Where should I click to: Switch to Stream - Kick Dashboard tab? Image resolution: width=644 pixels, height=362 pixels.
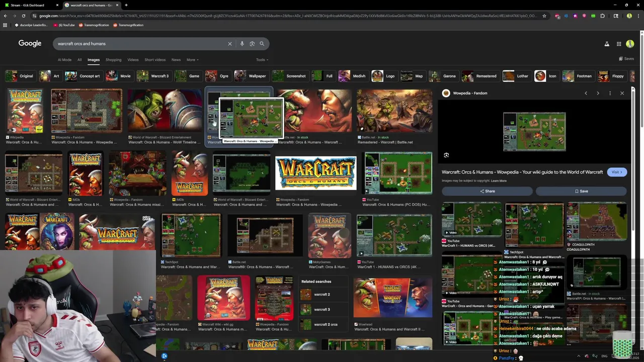coord(31,5)
